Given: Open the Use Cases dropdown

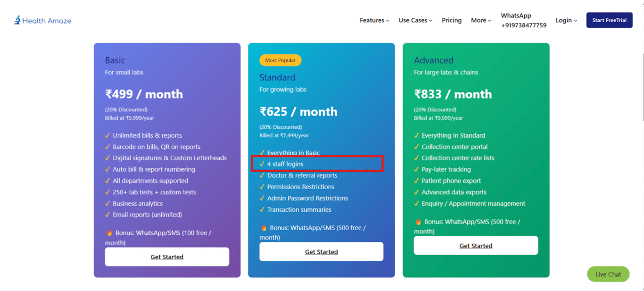Looking at the screenshot, I should point(415,20).
